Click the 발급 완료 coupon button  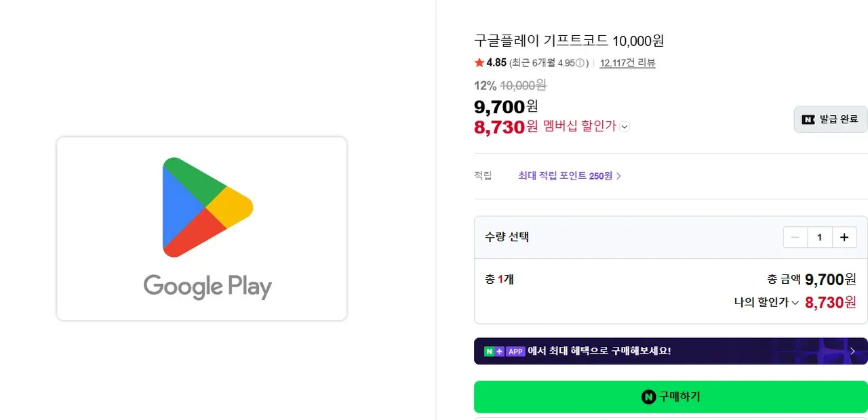click(831, 119)
